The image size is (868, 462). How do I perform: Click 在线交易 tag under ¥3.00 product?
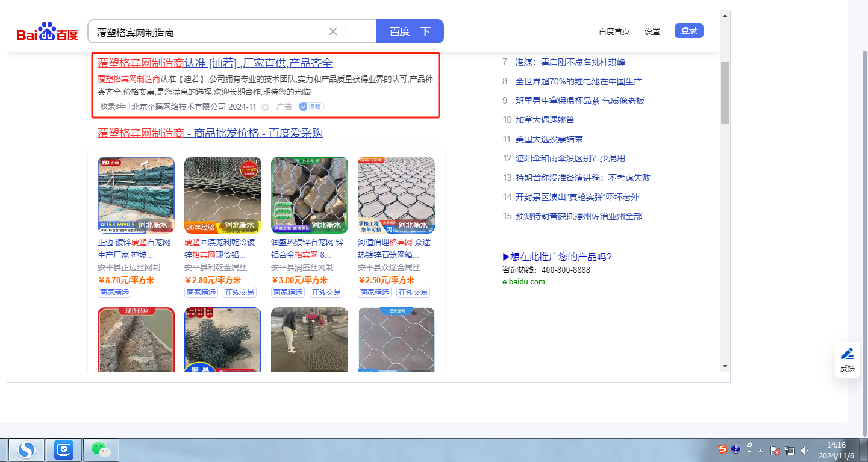coord(326,292)
